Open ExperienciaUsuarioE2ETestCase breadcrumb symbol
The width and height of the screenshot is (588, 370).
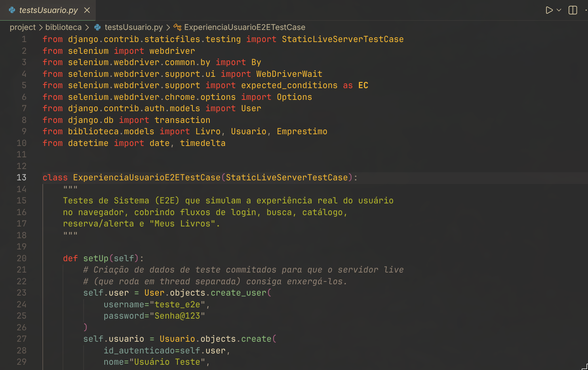coord(244,27)
